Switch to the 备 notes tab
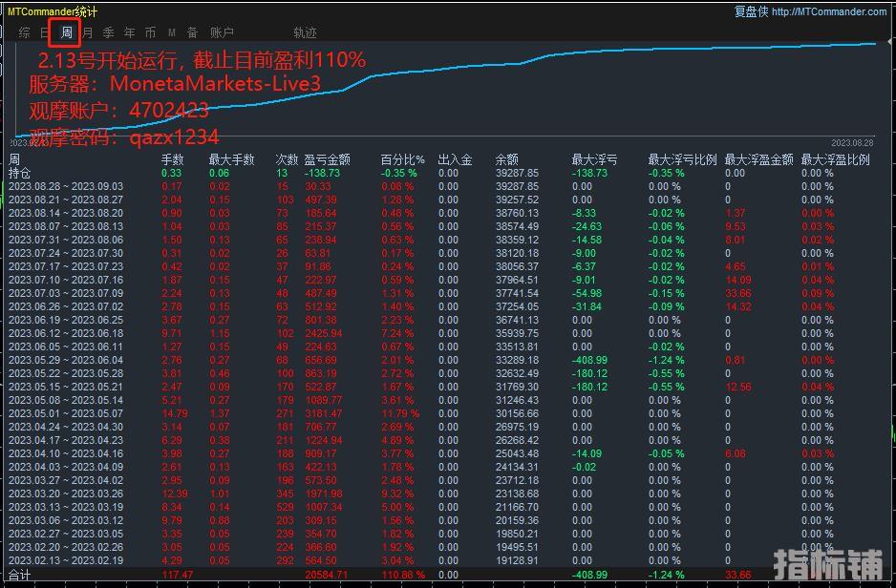Viewport: 896px width, 588px height. coord(193,32)
